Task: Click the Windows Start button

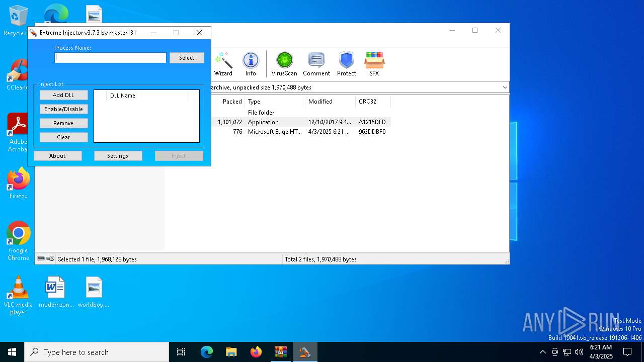Action: pos(12,352)
